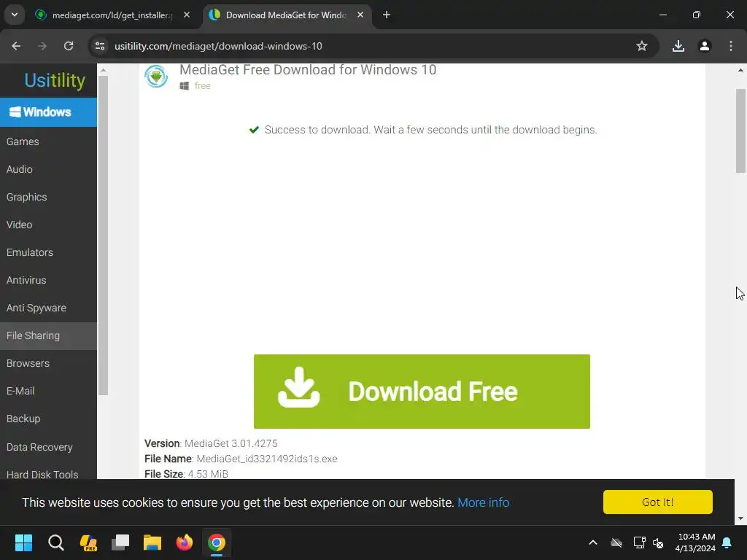Click the Usitility logo

55,80
